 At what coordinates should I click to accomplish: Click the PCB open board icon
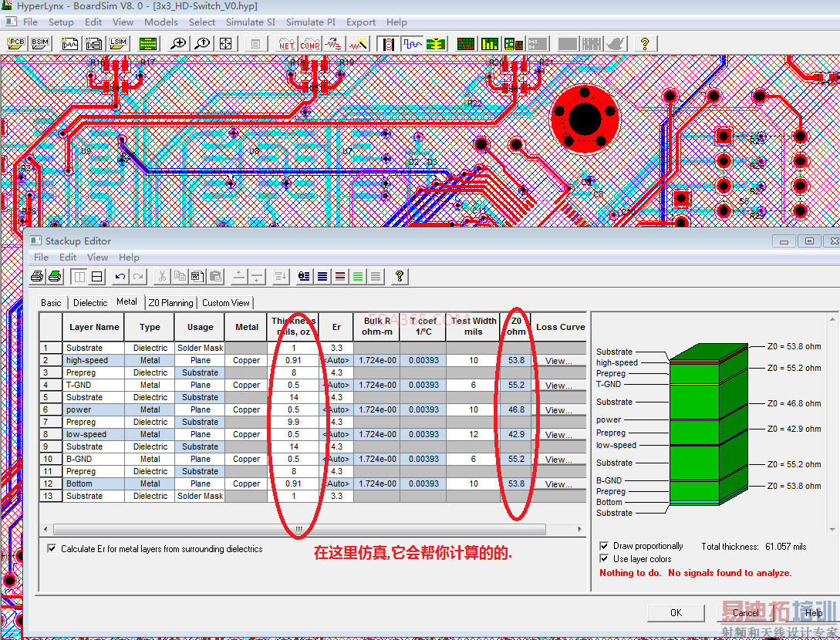(16, 44)
